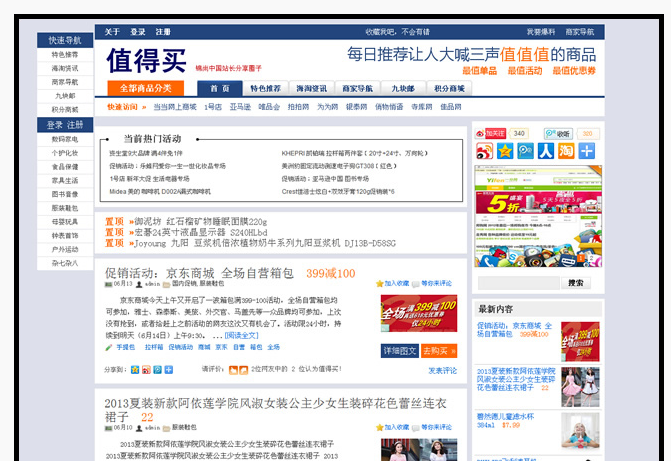Open pinned 御泥坊 红石榴 post
Viewport: 671px width, 461px height.
click(x=201, y=222)
